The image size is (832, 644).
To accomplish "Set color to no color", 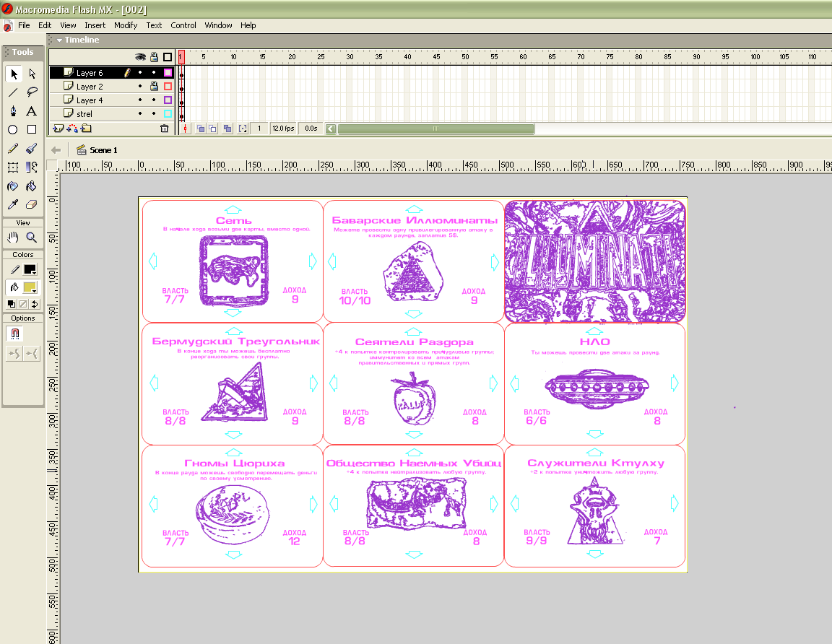I will pos(23,304).
